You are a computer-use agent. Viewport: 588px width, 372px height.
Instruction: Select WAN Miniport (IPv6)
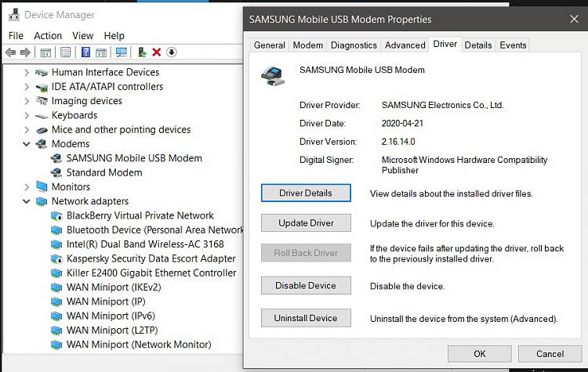tap(111, 316)
